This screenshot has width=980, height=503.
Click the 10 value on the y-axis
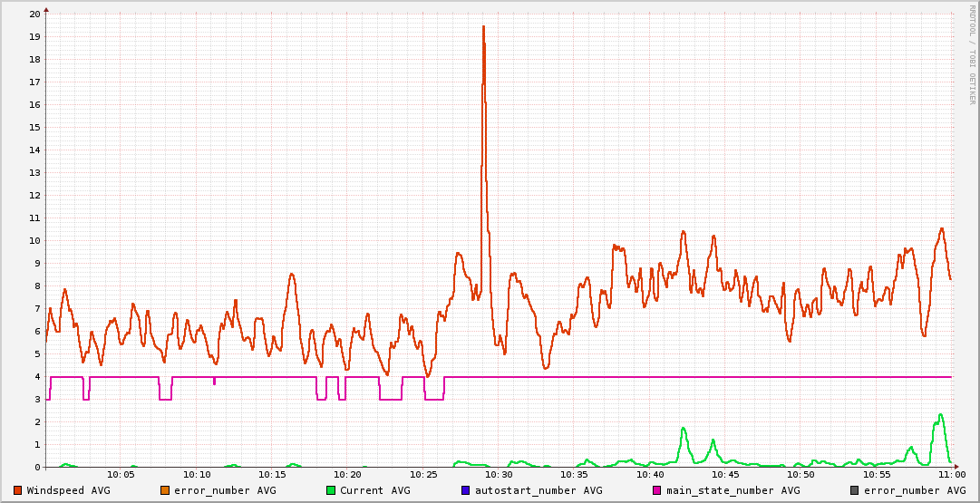[34, 240]
